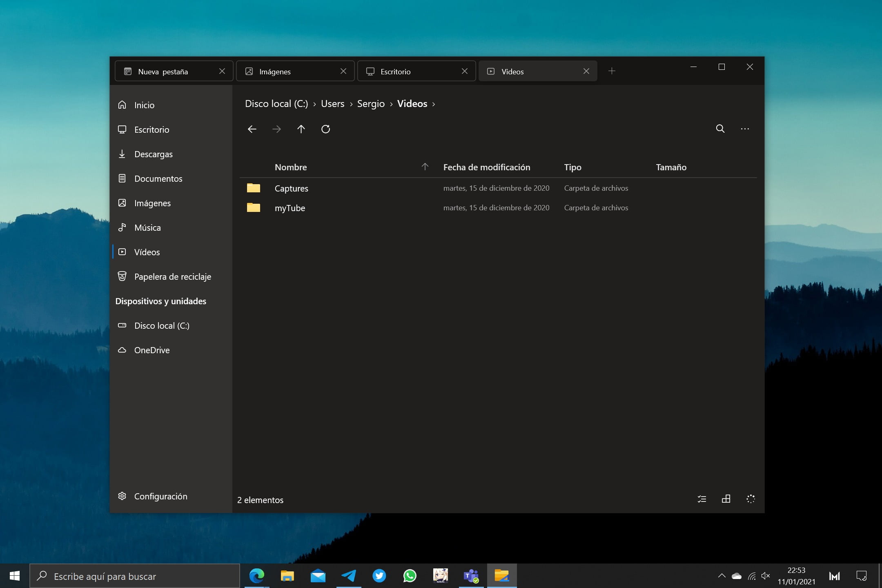This screenshot has width=882, height=588.
Task: Open a new tab with the plus button
Action: click(612, 71)
